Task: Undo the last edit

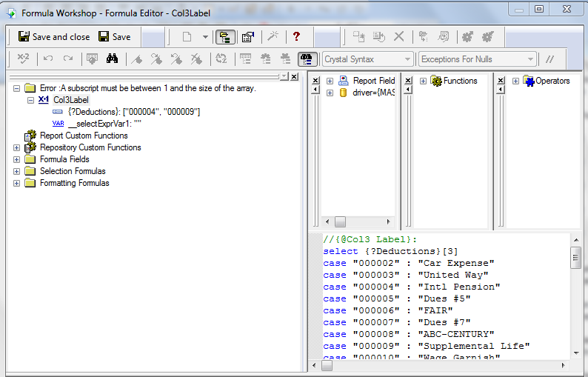Action: [x=47, y=59]
